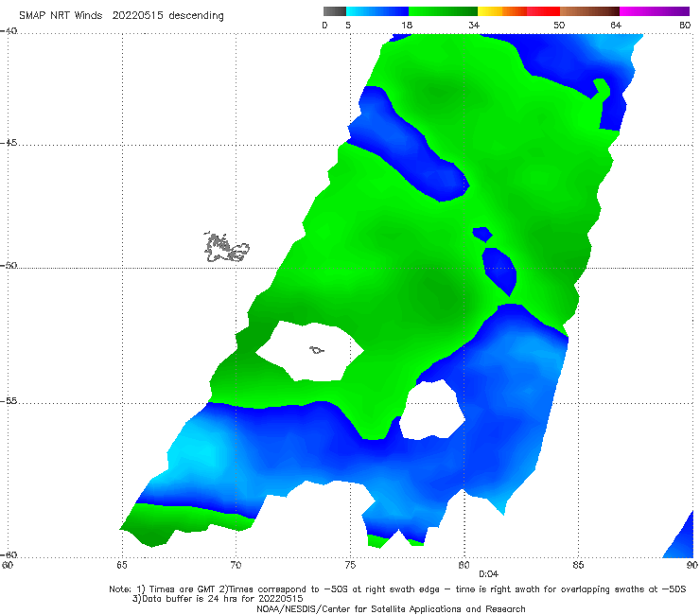
Task: Click the longitude axis label "70"
Action: click(x=236, y=565)
